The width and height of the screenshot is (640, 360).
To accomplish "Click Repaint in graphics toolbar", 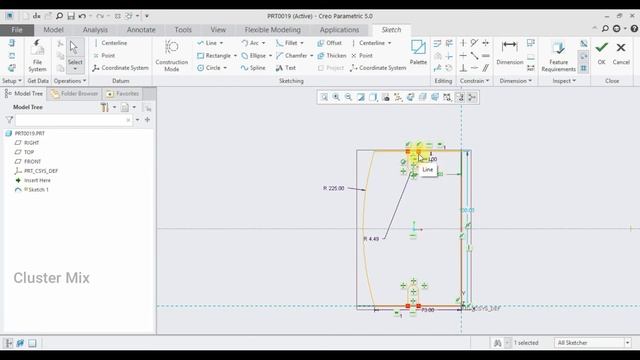I will click(x=361, y=97).
